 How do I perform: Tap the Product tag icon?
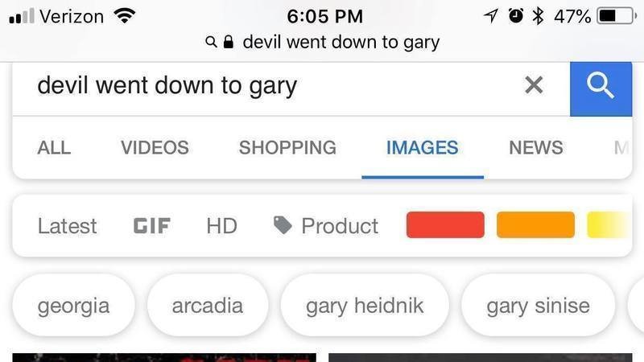point(283,225)
